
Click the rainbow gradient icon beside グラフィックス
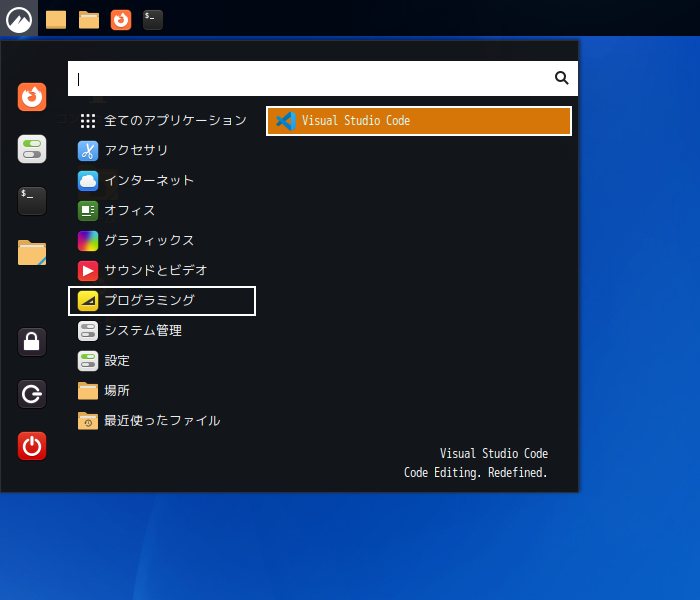click(x=88, y=241)
